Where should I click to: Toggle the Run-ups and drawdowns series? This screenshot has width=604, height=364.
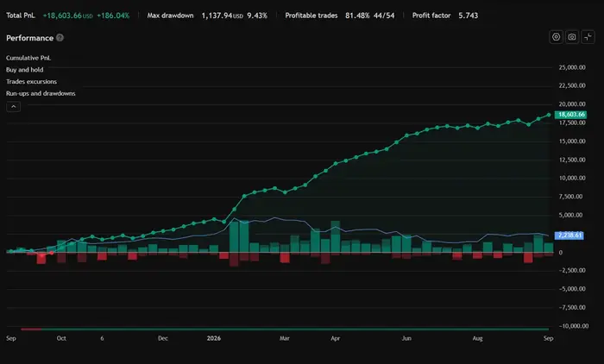point(41,94)
